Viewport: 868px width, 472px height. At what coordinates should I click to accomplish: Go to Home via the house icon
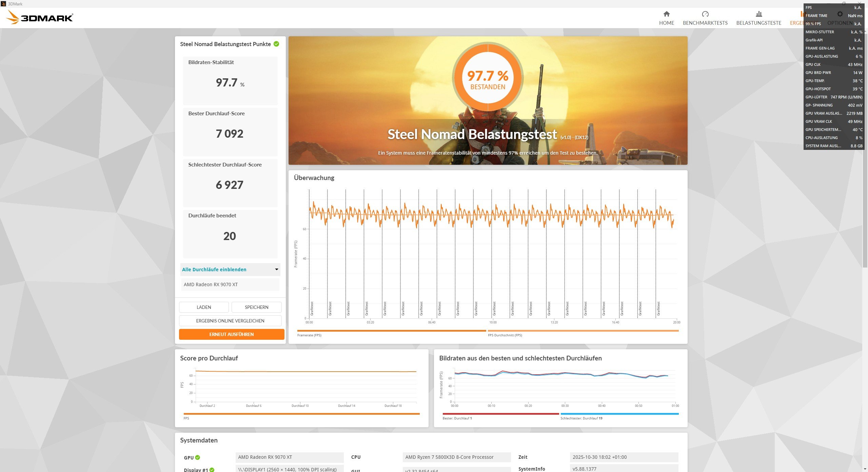click(666, 14)
